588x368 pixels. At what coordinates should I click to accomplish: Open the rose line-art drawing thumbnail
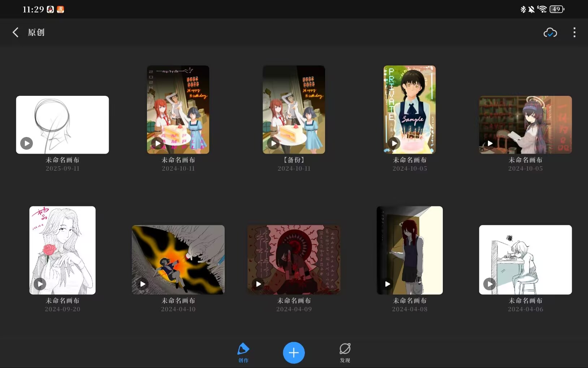tap(62, 250)
